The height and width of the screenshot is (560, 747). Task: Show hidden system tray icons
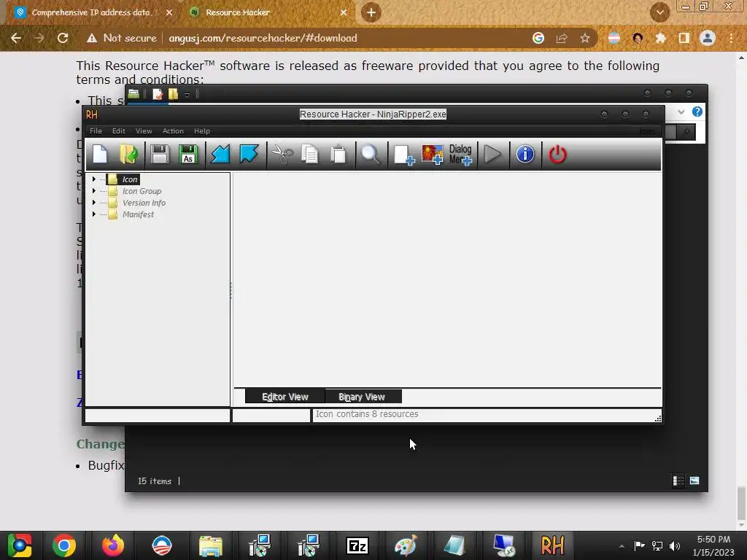click(622, 546)
